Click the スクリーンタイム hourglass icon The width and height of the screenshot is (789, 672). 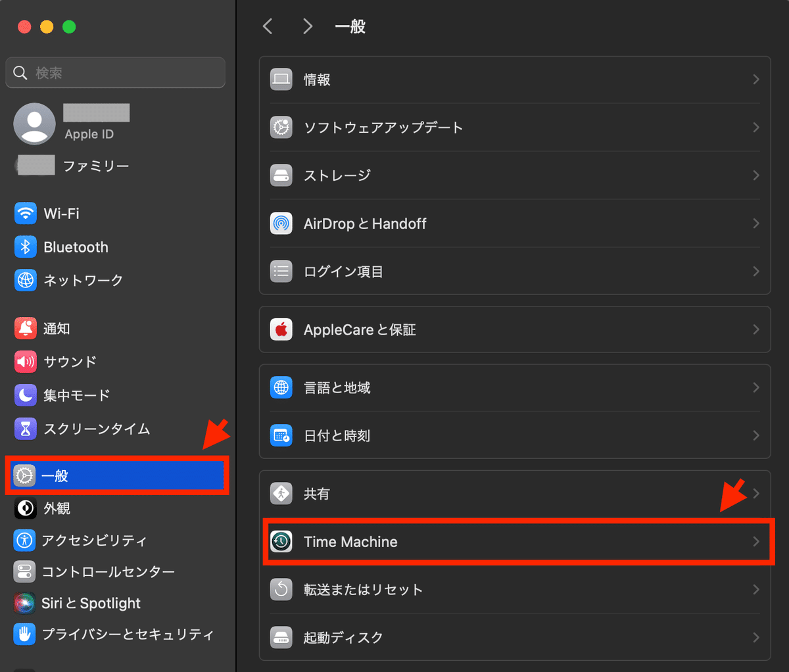pyautogui.click(x=25, y=429)
